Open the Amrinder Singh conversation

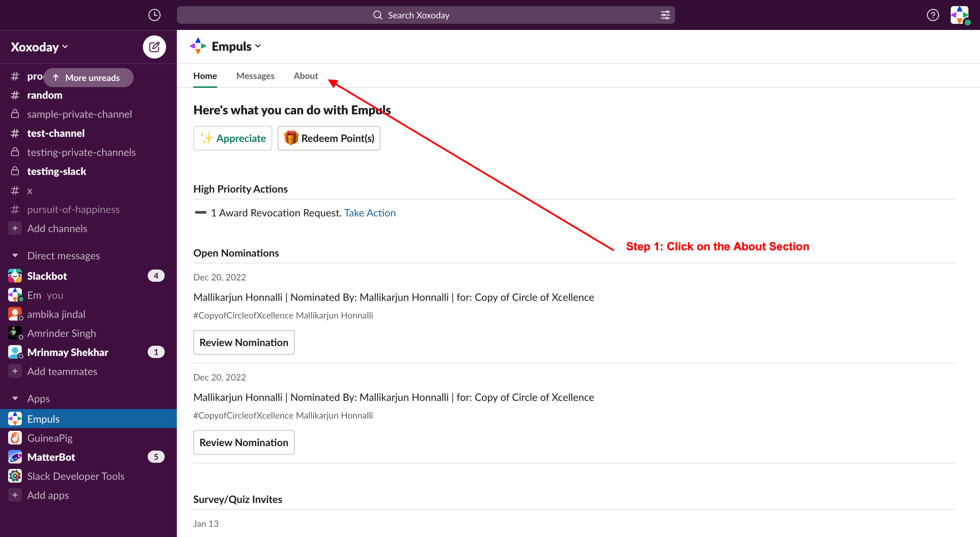click(x=88, y=333)
